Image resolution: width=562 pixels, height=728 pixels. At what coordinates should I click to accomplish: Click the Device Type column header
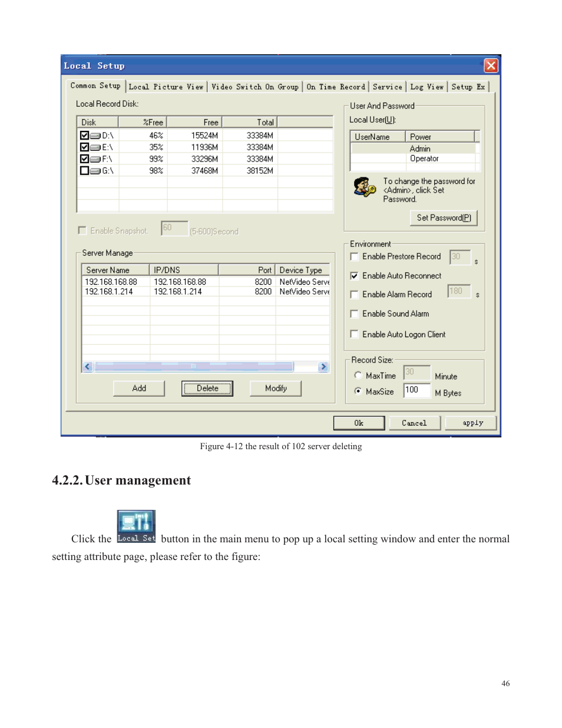click(302, 270)
